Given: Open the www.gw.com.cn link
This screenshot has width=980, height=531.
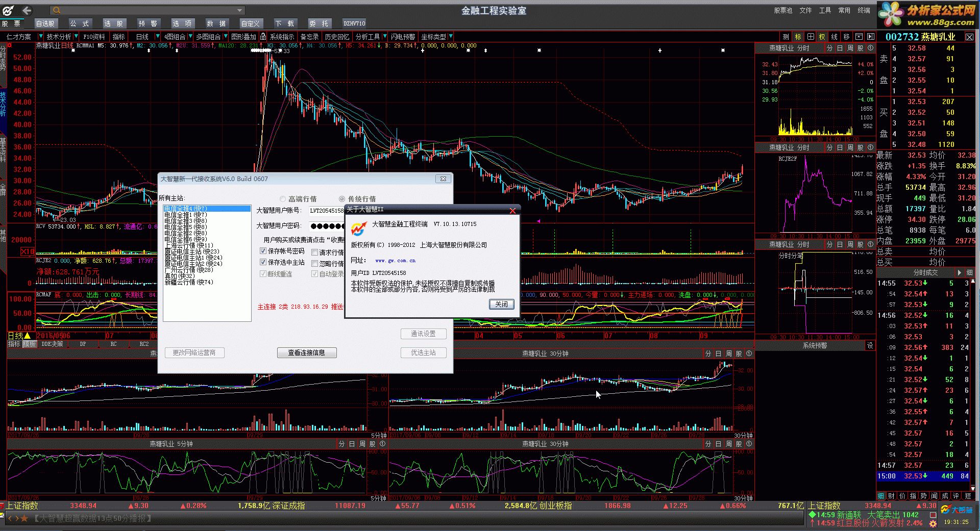Looking at the screenshot, I should pyautogui.click(x=395, y=261).
